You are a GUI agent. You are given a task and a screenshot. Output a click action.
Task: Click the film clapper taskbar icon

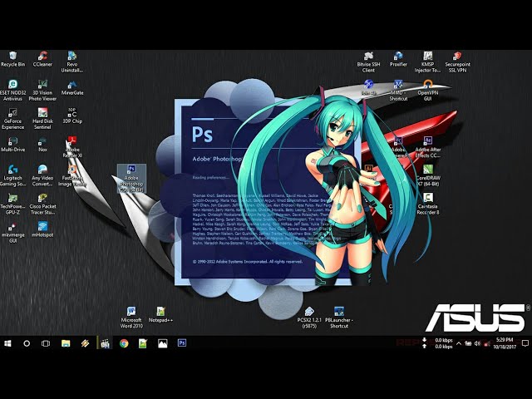(x=105, y=343)
